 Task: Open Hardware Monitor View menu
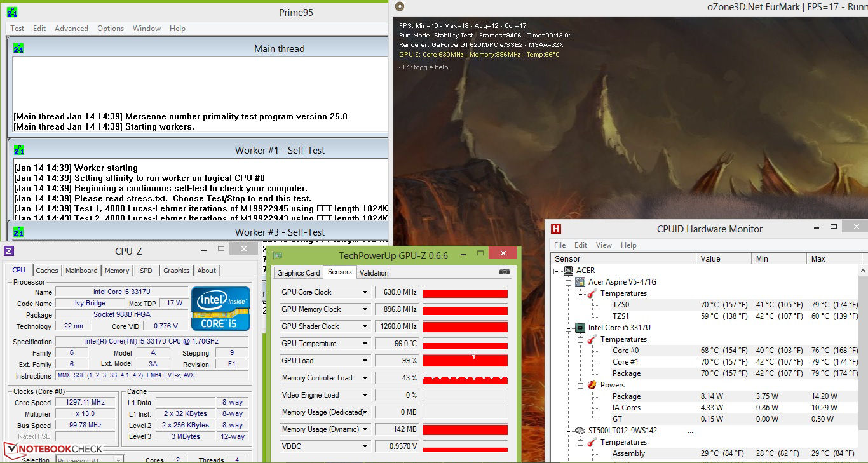point(604,245)
